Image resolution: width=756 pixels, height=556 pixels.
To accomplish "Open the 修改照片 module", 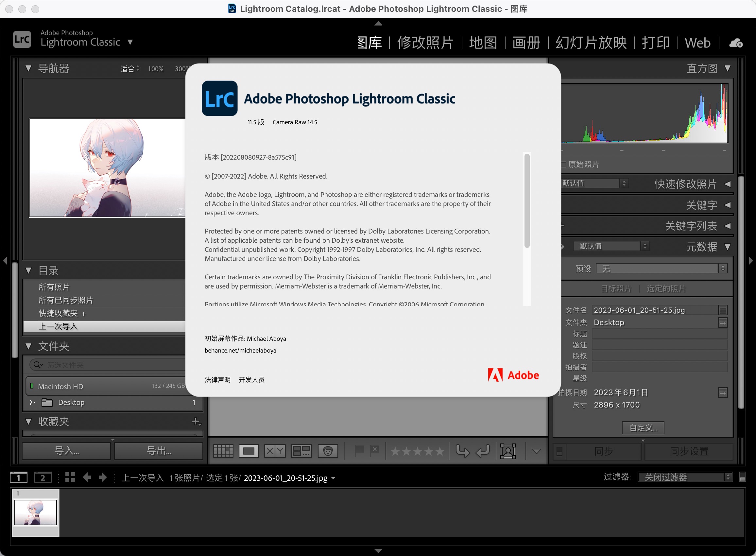I will pos(426,43).
